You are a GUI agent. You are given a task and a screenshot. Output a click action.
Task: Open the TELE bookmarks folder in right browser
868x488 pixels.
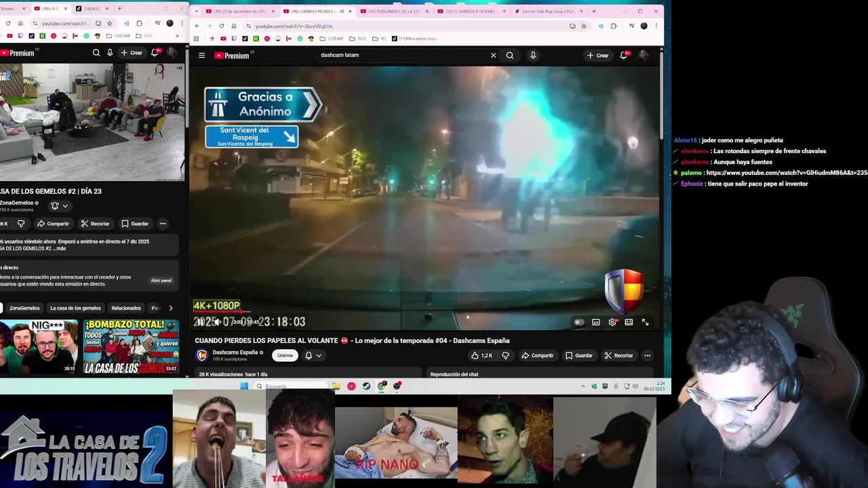pos(358,39)
